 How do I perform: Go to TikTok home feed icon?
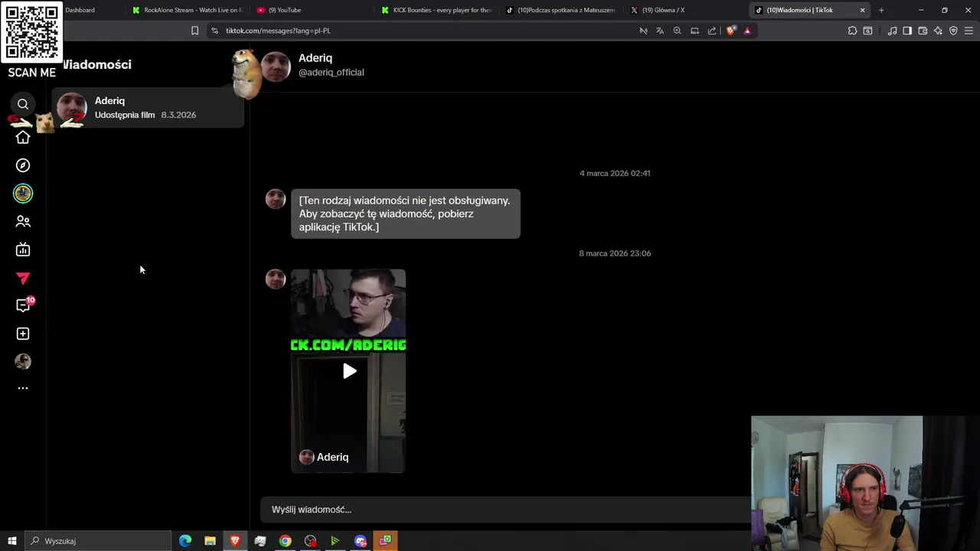pyautogui.click(x=23, y=138)
